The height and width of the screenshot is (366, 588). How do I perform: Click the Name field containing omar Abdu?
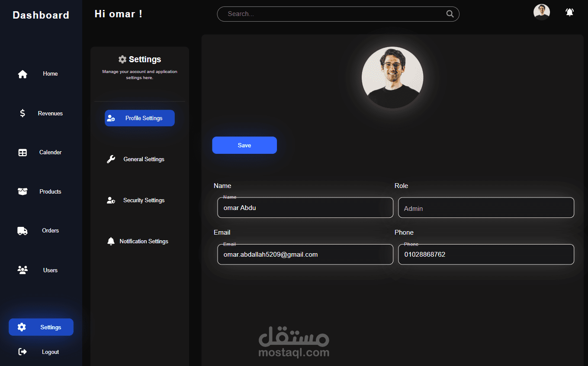(x=305, y=207)
